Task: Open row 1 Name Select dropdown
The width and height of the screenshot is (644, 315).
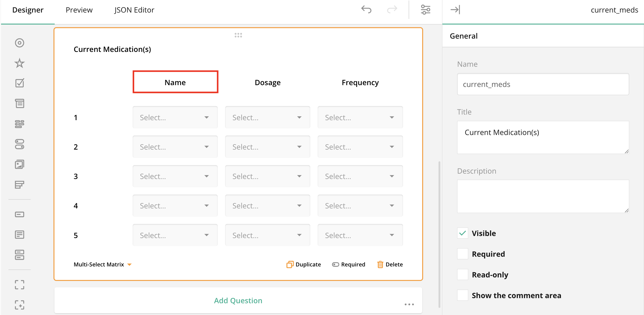Action: (175, 117)
